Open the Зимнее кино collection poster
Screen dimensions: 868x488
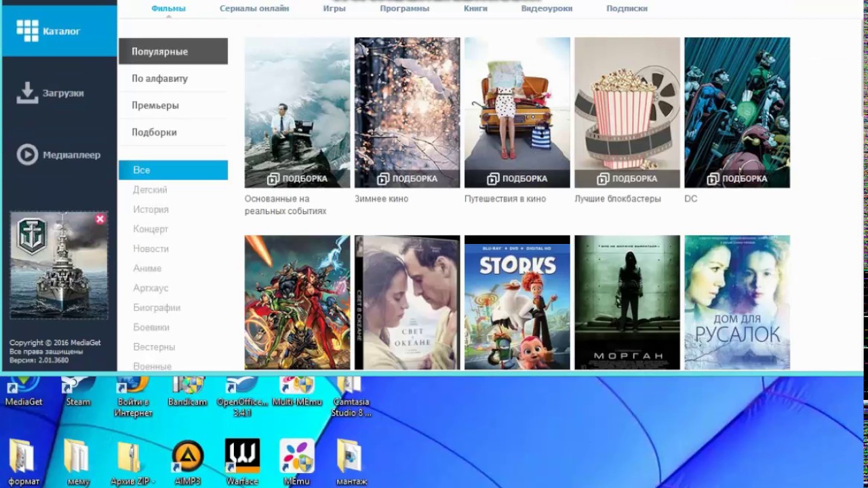(x=407, y=113)
